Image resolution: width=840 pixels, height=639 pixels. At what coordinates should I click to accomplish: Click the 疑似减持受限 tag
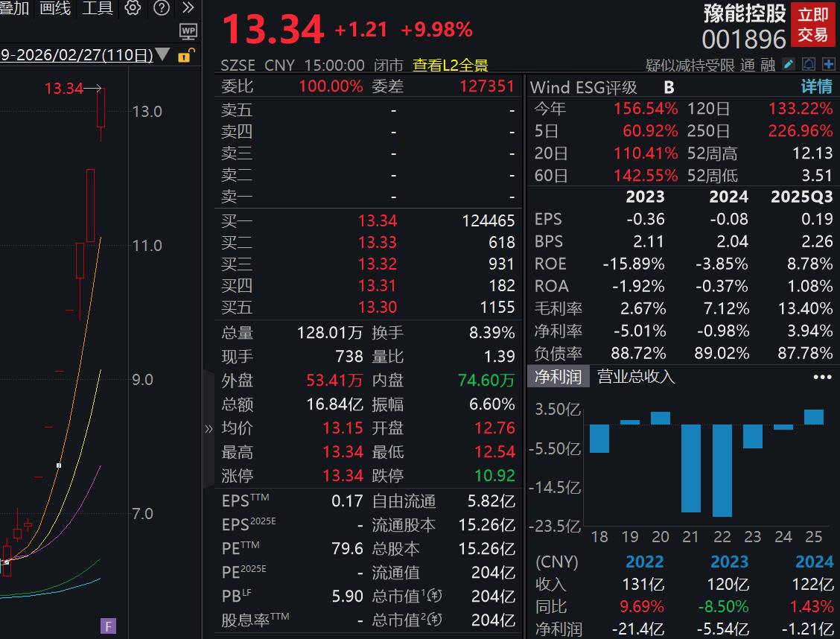(690, 66)
